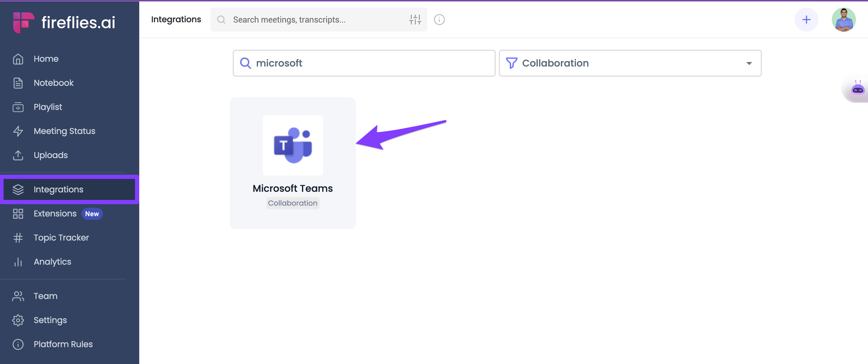The height and width of the screenshot is (364, 868).
Task: Click the plus add button
Action: [x=806, y=20]
